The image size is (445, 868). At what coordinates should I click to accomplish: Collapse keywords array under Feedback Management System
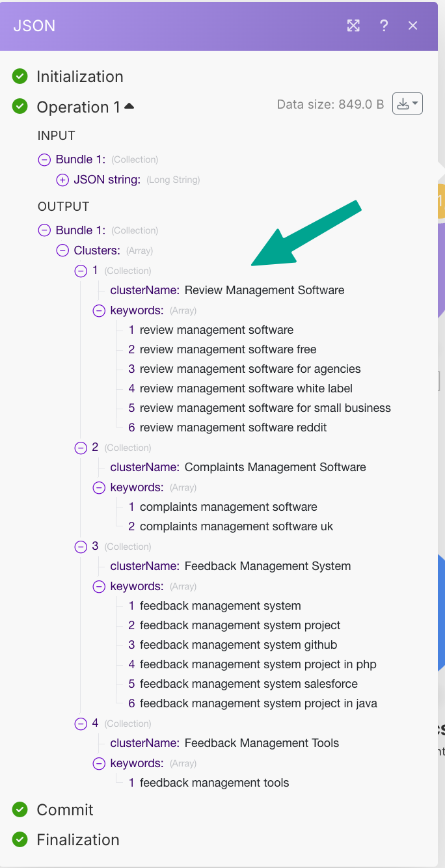click(99, 586)
